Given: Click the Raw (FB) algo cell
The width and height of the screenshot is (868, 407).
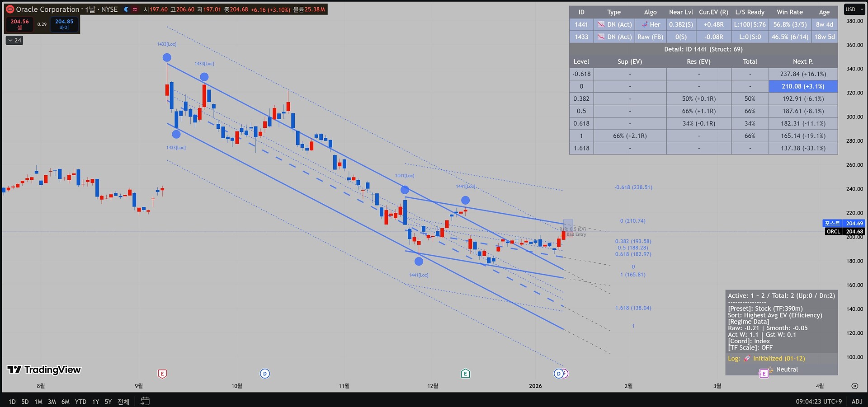Looking at the screenshot, I should tap(651, 37).
